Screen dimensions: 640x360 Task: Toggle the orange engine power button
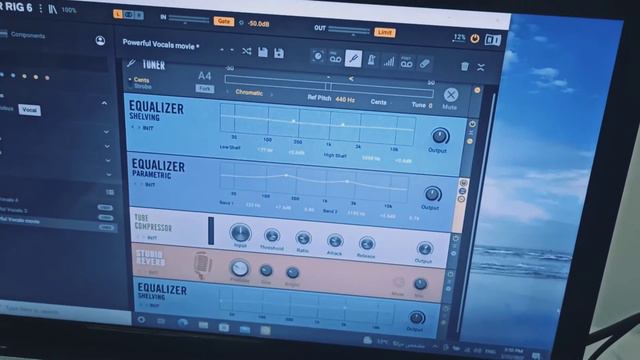click(x=475, y=39)
